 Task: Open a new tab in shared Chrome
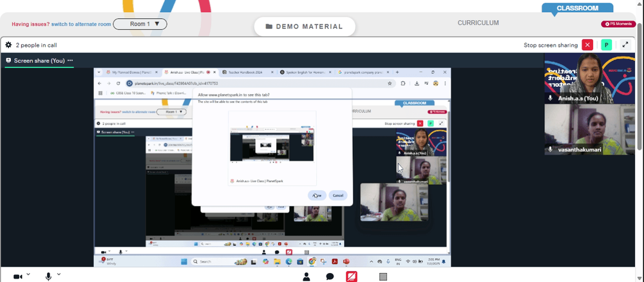click(x=397, y=72)
